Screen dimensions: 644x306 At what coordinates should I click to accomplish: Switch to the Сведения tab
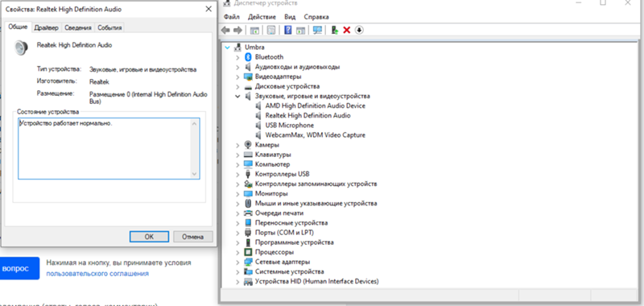click(x=78, y=27)
